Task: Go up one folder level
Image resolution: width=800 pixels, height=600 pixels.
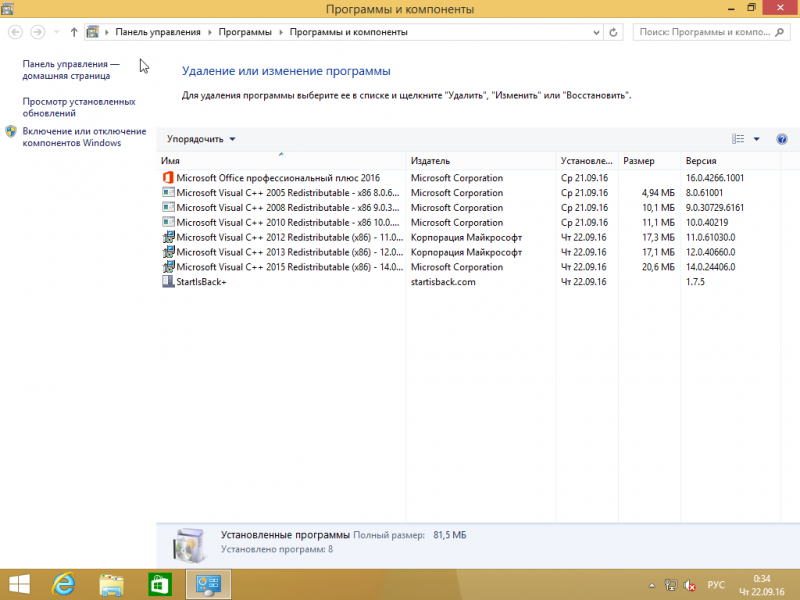Action: 74,32
